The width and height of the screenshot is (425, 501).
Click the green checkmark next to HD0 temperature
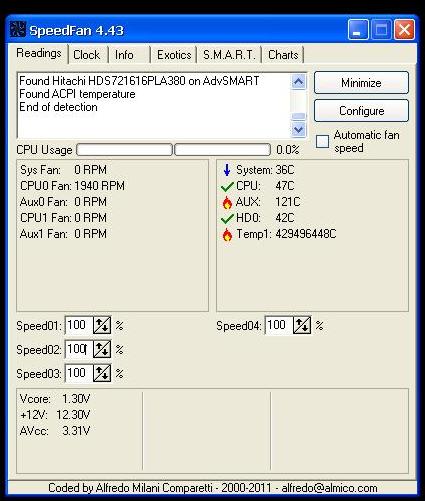[227, 218]
